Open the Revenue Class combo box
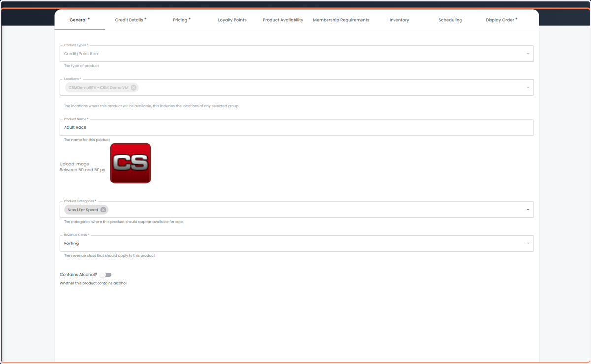Image resolution: width=591 pixels, height=364 pixels. pyautogui.click(x=296, y=243)
